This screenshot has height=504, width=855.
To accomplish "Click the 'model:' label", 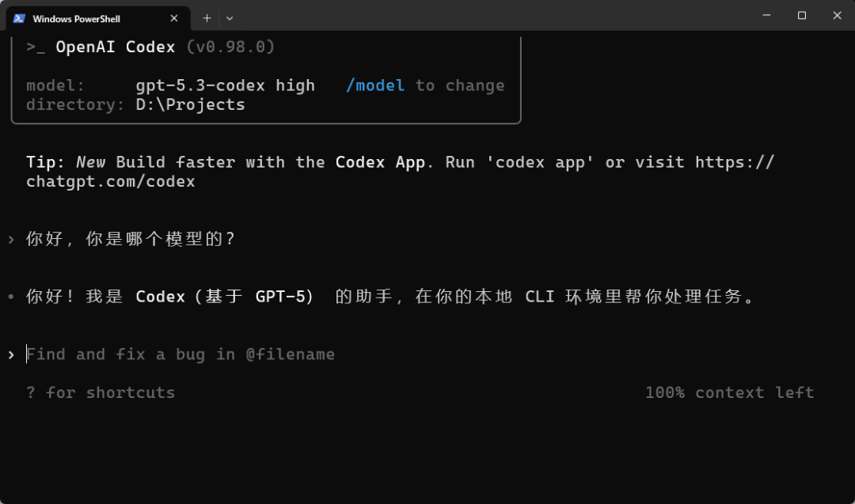I will [55, 85].
